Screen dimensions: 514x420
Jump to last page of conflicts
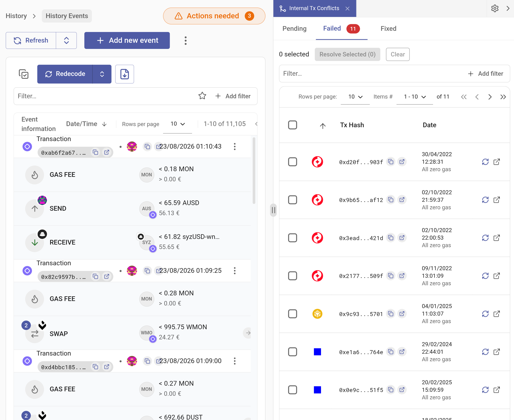click(503, 97)
